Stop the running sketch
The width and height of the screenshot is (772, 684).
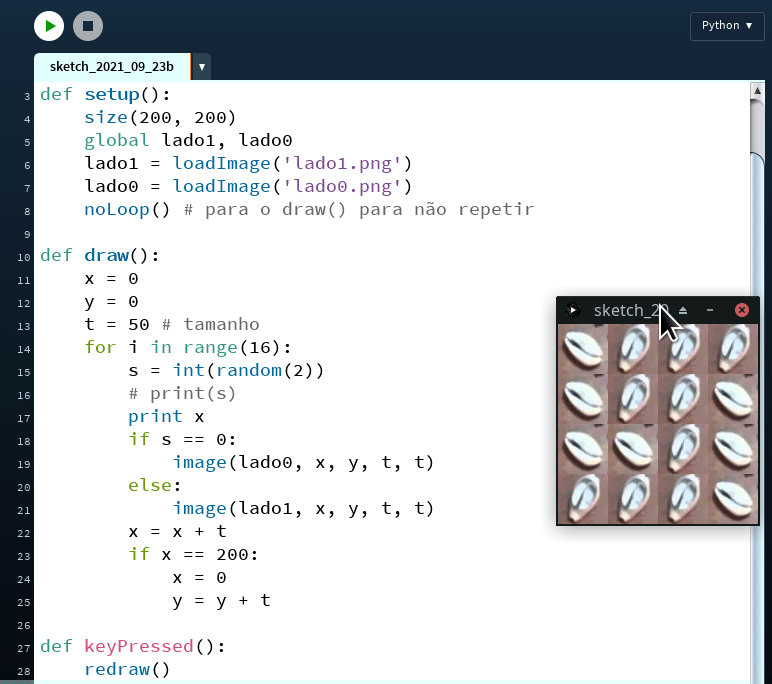pos(88,26)
